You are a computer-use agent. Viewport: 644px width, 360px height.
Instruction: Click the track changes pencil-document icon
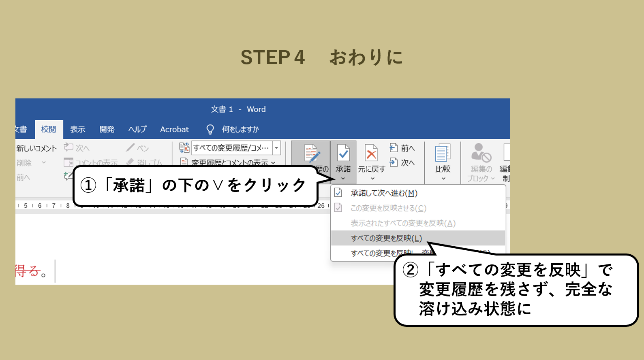click(x=312, y=154)
